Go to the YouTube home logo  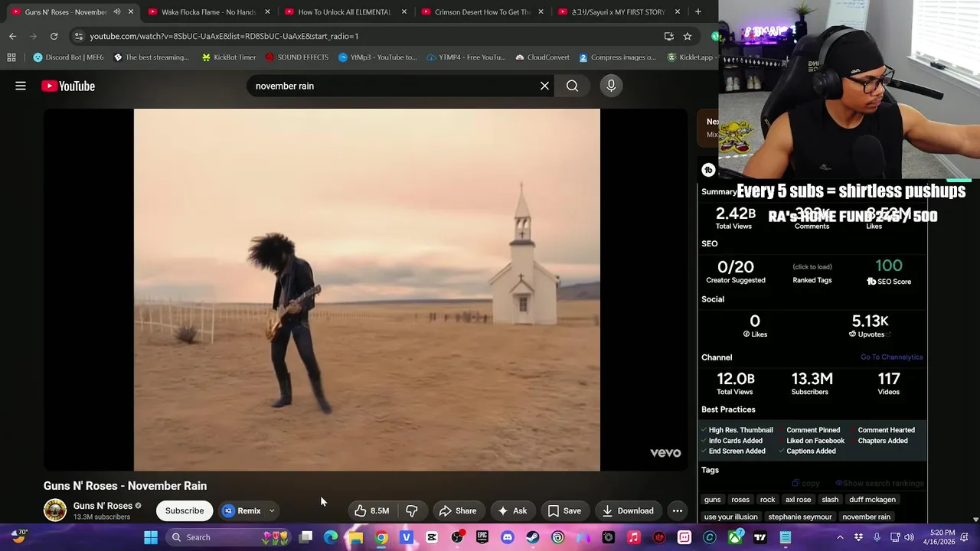click(68, 86)
